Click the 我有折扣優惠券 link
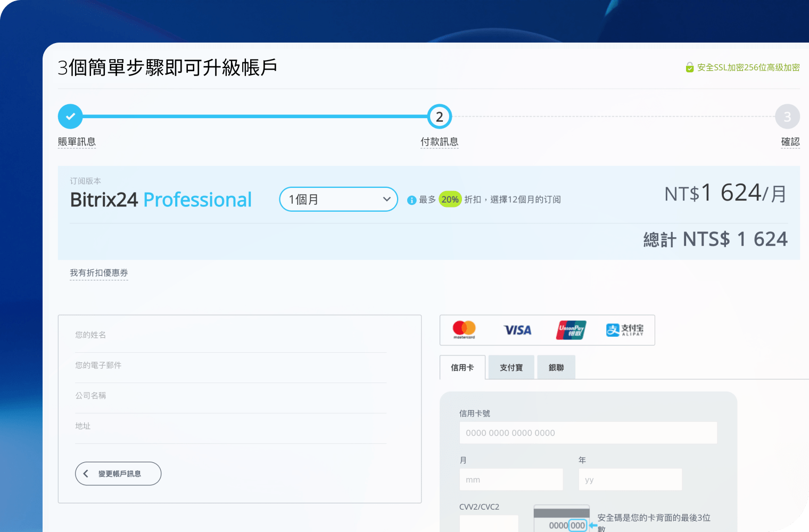The image size is (809, 532). pos(99,273)
